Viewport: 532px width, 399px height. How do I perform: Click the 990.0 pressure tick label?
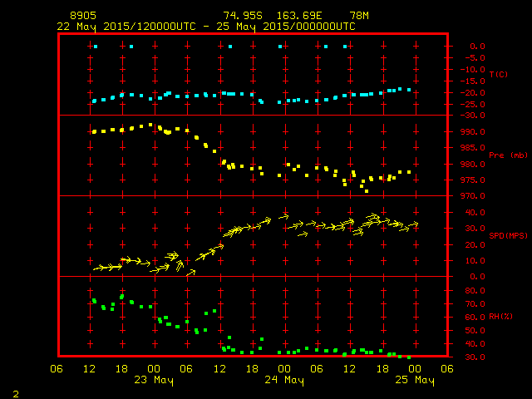pos(473,132)
